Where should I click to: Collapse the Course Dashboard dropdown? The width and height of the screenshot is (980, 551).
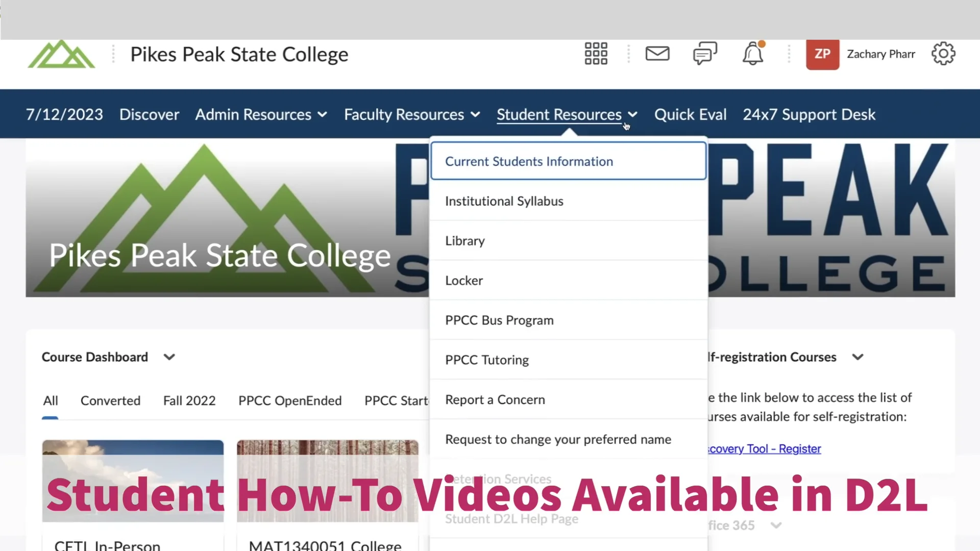point(169,357)
